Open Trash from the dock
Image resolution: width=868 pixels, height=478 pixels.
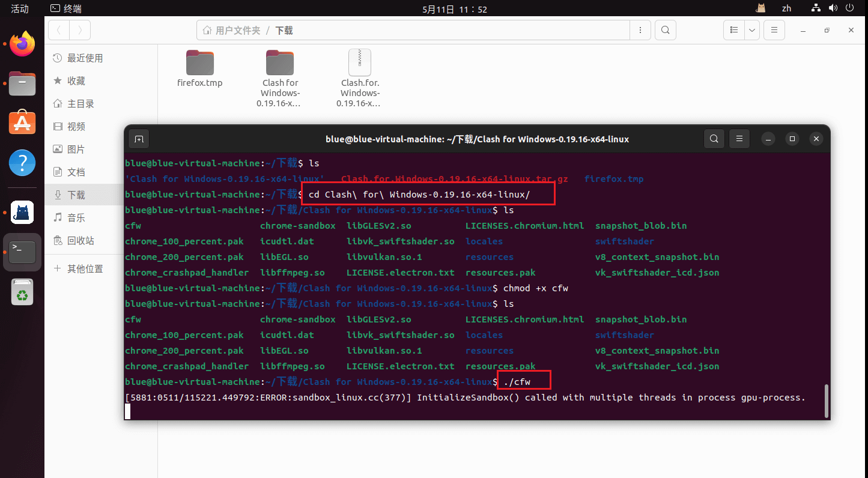point(22,292)
